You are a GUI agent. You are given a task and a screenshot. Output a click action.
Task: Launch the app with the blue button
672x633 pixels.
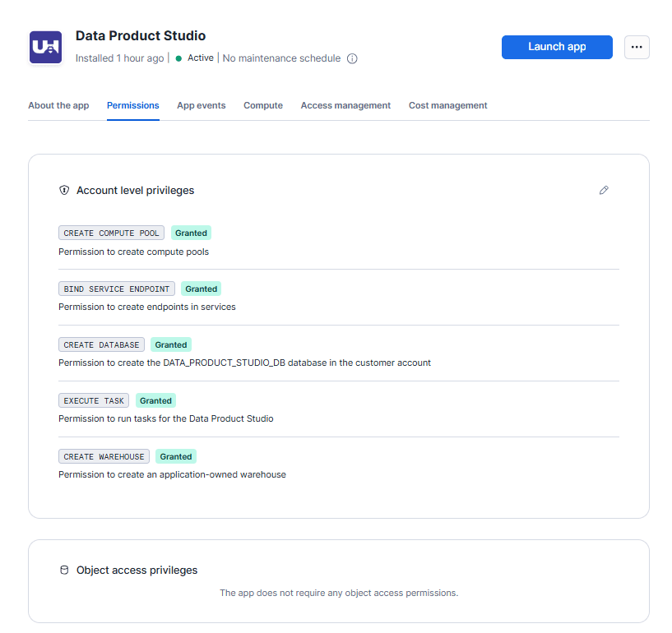point(557,47)
